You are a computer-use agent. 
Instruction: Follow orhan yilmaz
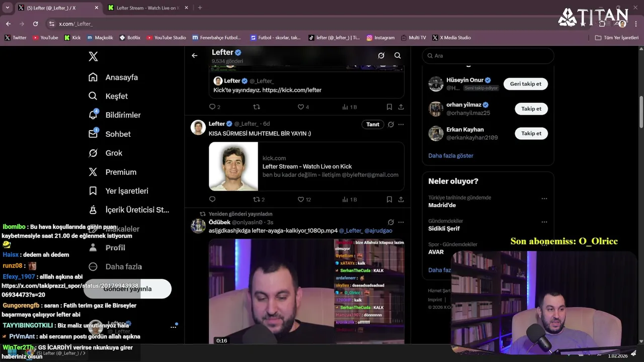(531, 109)
